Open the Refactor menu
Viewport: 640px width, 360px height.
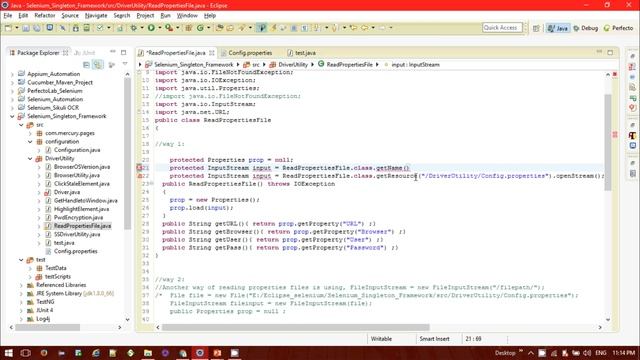(x=44, y=16)
